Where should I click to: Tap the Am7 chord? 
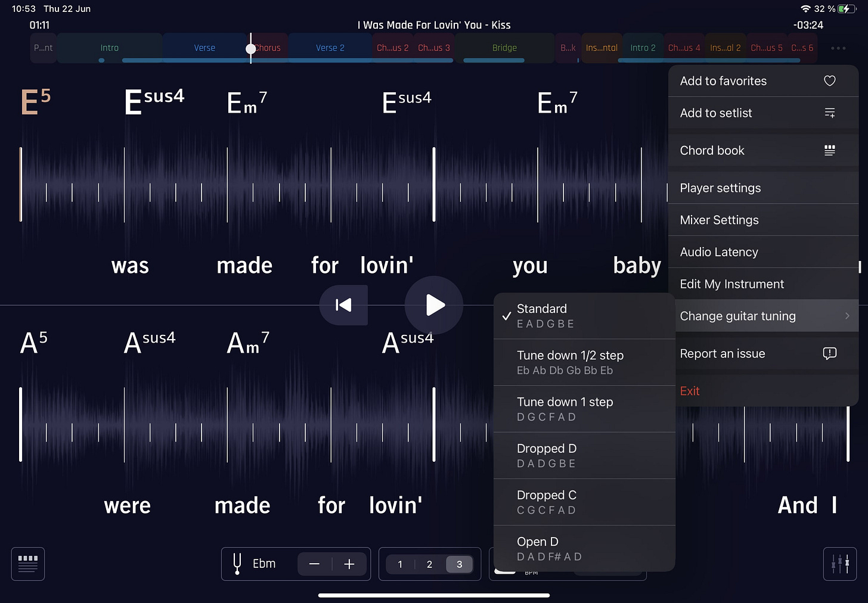point(248,343)
